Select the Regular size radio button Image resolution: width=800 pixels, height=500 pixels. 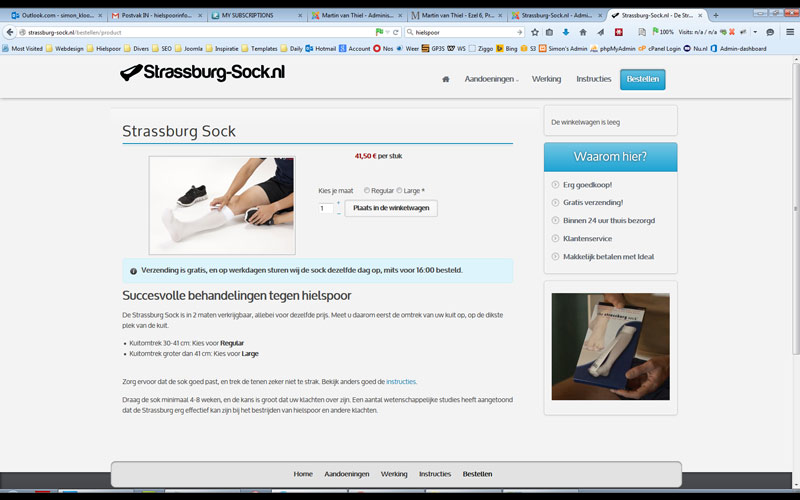(x=366, y=190)
